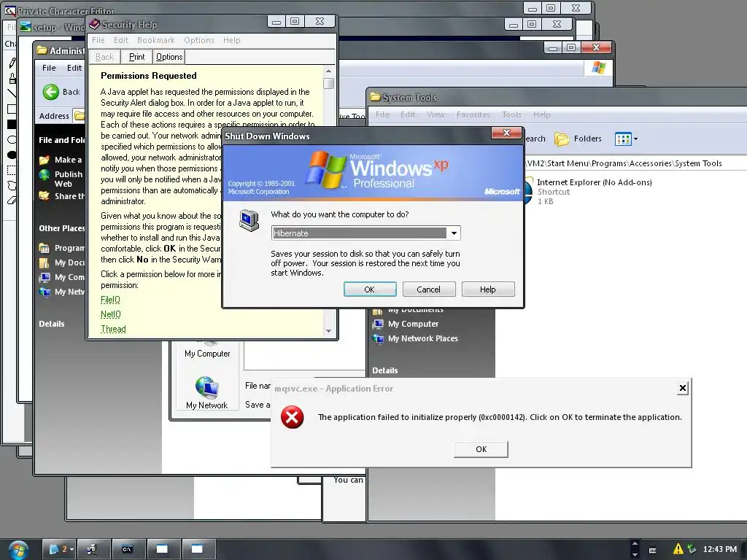
Task: Click taskbar scroll down arrow
Action: (634, 554)
